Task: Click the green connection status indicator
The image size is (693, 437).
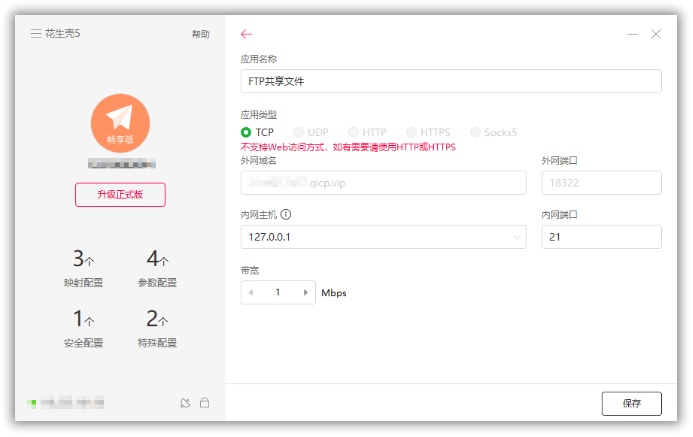Action: pyautogui.click(x=32, y=403)
